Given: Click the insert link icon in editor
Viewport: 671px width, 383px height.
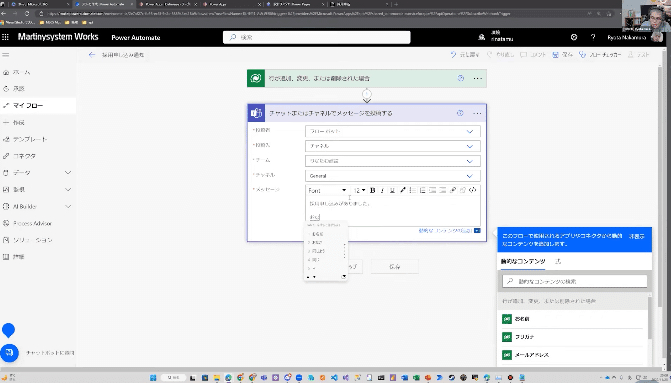Looking at the screenshot, I should coord(452,190).
